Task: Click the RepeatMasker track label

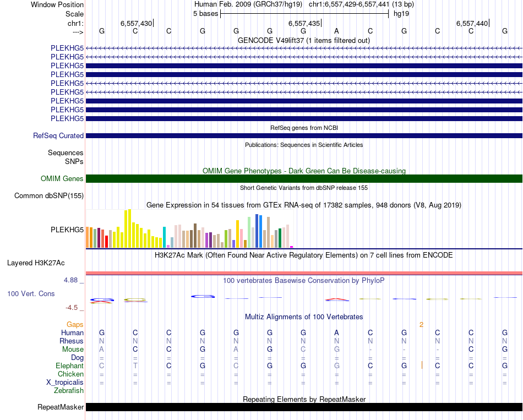Action: 61,407
